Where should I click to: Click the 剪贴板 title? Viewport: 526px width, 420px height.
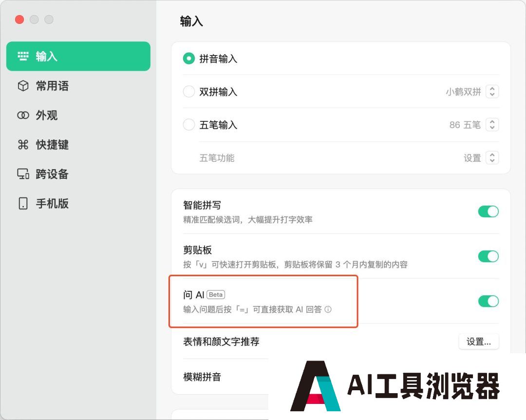pyautogui.click(x=197, y=250)
